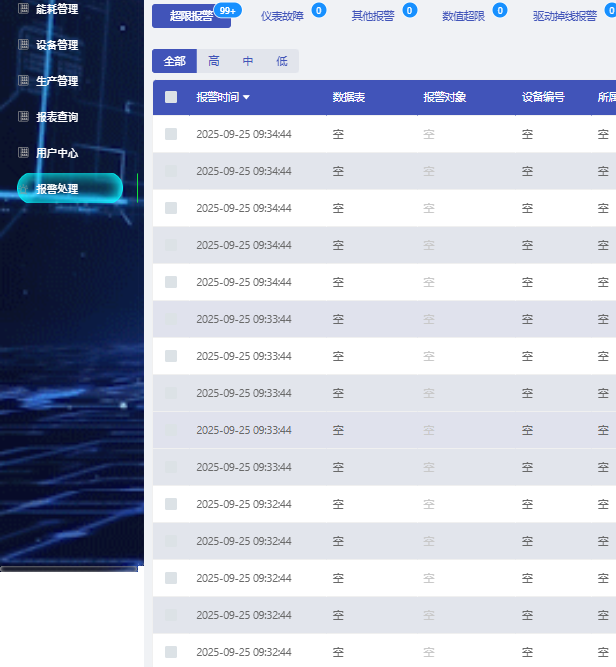Expand the 设备管理 sidebar menu
This screenshot has width=616, height=667.
coord(56,45)
